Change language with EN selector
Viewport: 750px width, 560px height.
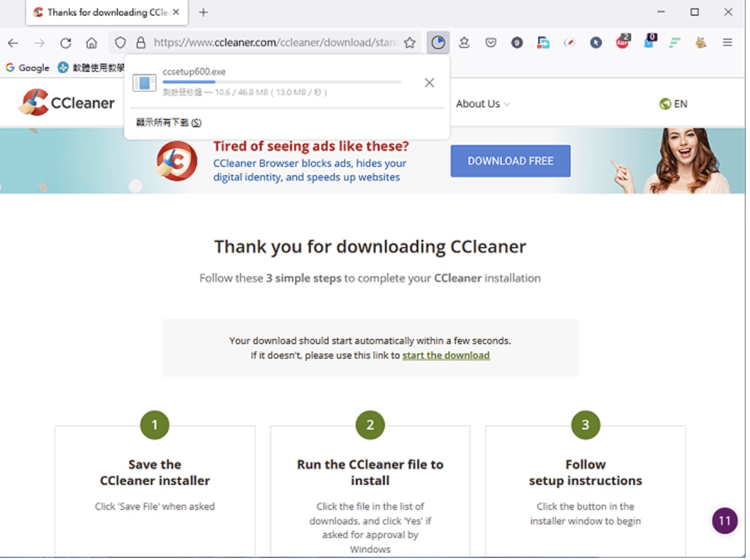coord(673,104)
